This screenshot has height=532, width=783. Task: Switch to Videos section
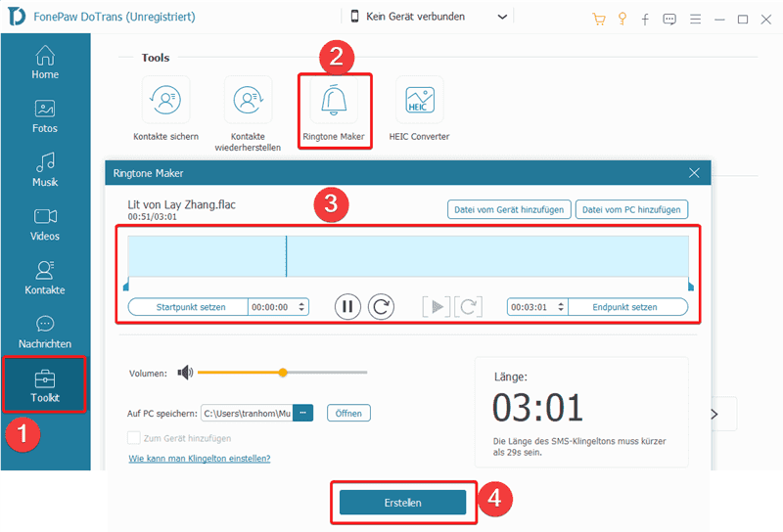point(45,225)
